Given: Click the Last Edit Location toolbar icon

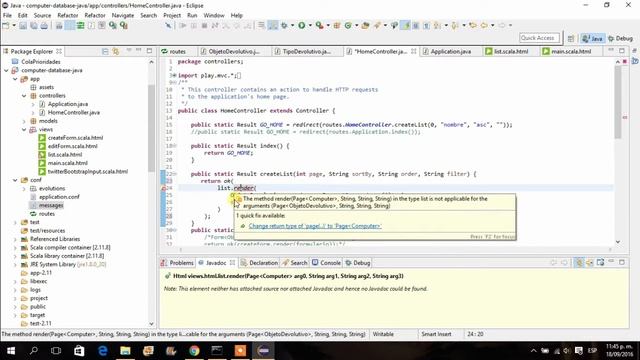Looking at the screenshot, I should 473,25.
